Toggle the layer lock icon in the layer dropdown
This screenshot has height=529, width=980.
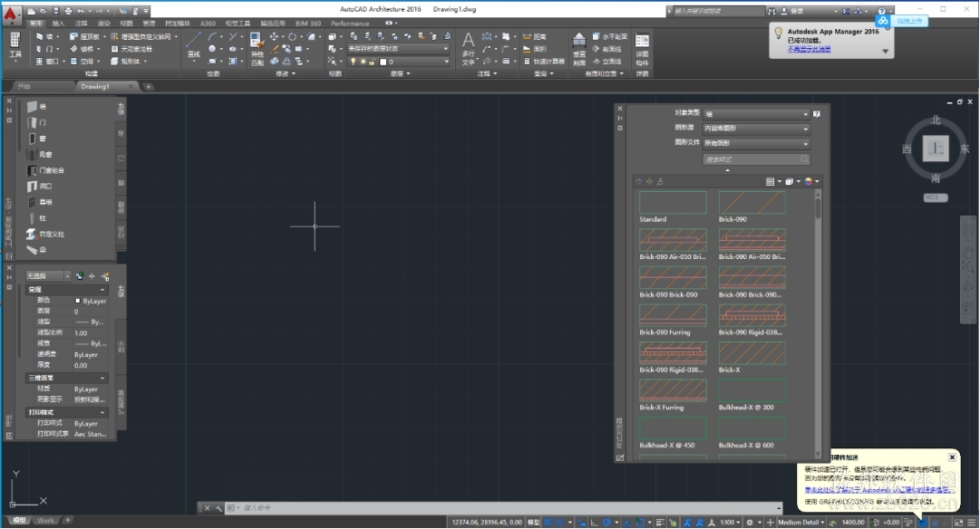[374, 62]
